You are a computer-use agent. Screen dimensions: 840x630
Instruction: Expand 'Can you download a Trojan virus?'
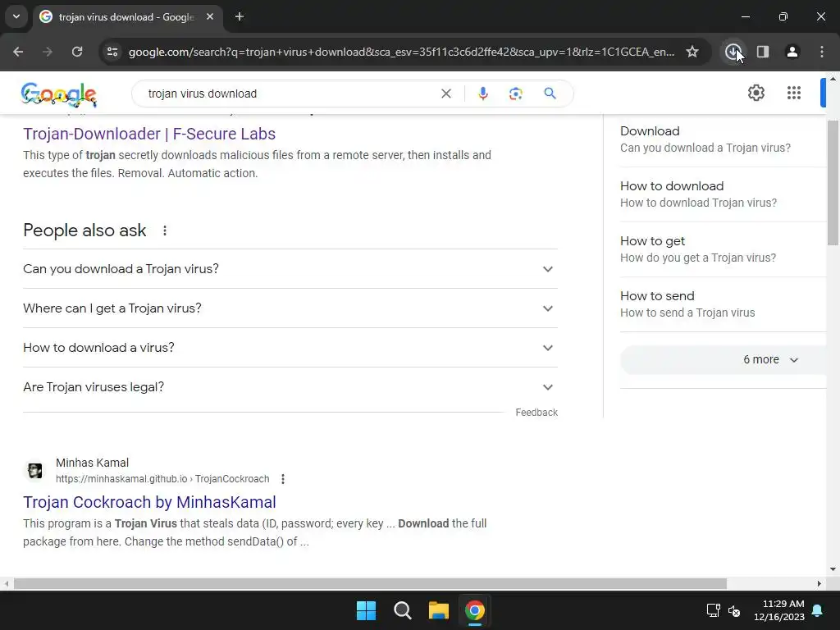[290, 269]
